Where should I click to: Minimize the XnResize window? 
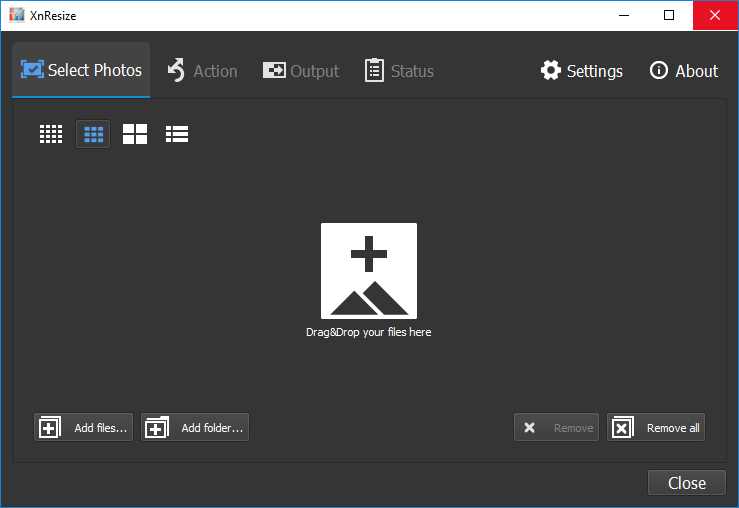[623, 15]
